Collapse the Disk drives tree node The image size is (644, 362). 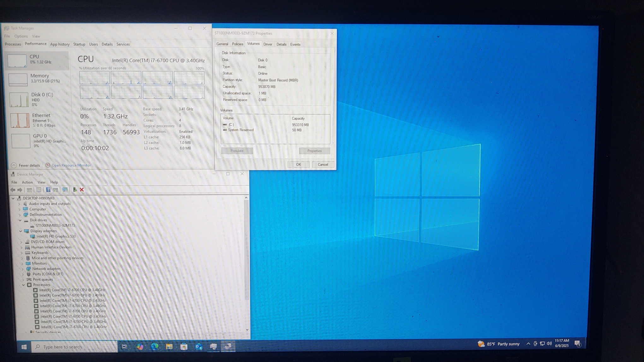21,220
